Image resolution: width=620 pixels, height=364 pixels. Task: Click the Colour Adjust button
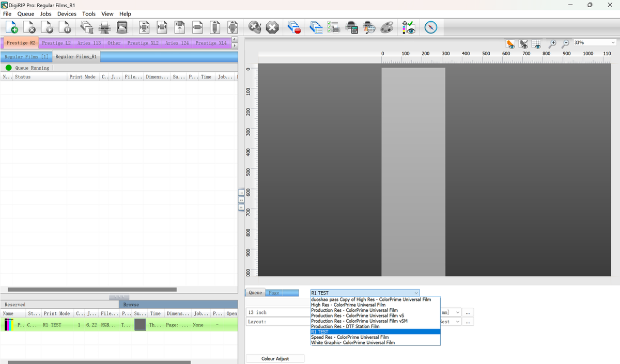click(275, 358)
